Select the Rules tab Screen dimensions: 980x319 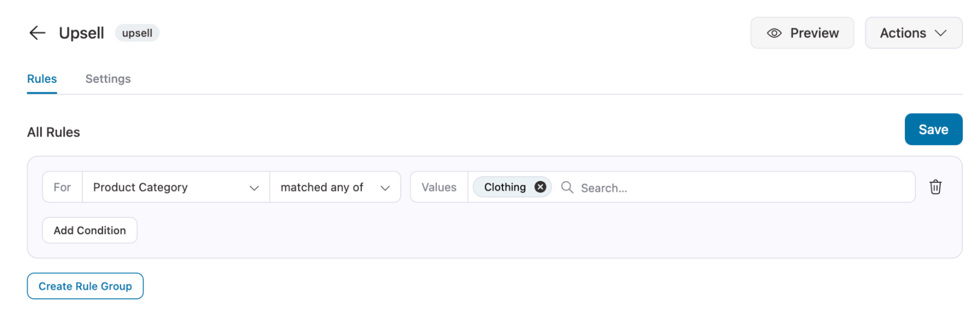click(x=42, y=79)
